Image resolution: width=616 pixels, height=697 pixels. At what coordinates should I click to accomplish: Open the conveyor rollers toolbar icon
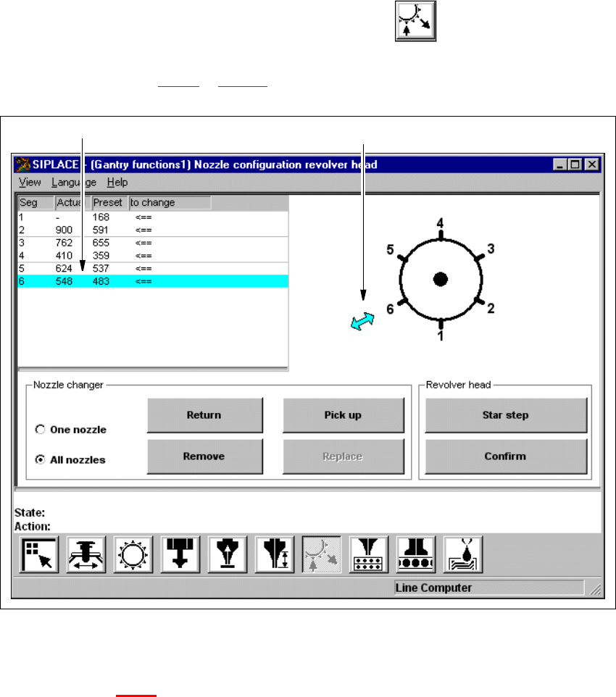click(415, 556)
